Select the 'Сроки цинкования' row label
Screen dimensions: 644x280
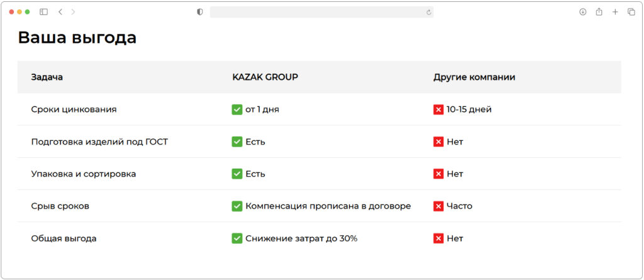pos(74,109)
